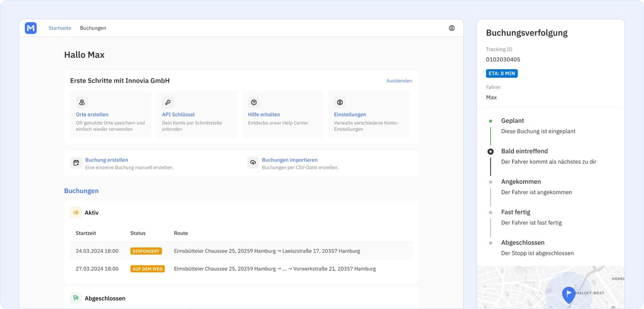Click the AUF DEM WEG status badge
This screenshot has height=309, width=644.
pyautogui.click(x=148, y=269)
